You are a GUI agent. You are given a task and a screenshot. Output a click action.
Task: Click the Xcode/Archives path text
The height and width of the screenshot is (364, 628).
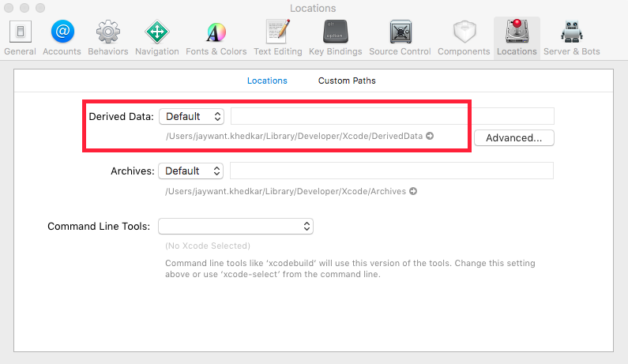[286, 191]
